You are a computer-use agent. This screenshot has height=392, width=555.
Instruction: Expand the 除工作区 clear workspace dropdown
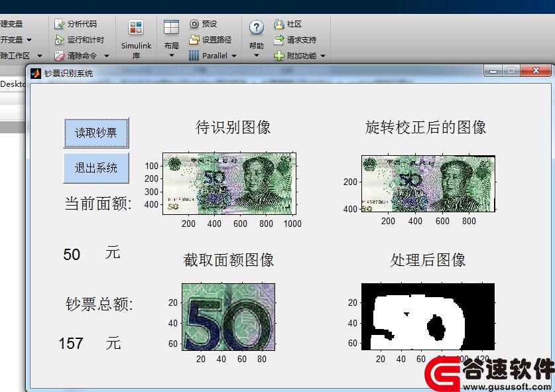click(40, 56)
